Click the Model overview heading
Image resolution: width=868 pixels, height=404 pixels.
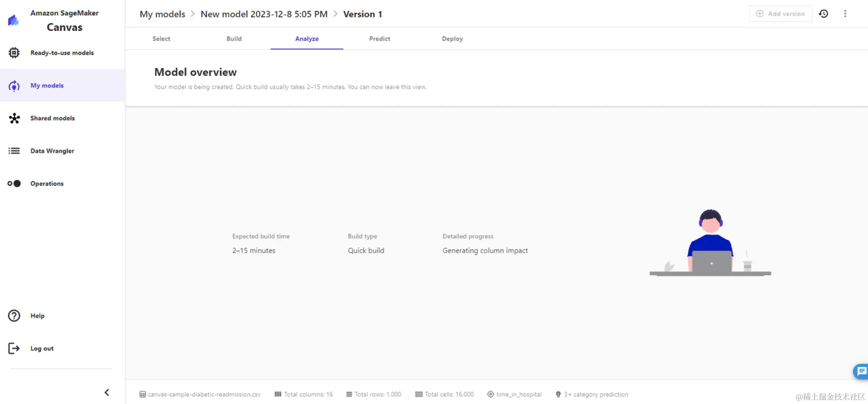pyautogui.click(x=196, y=72)
